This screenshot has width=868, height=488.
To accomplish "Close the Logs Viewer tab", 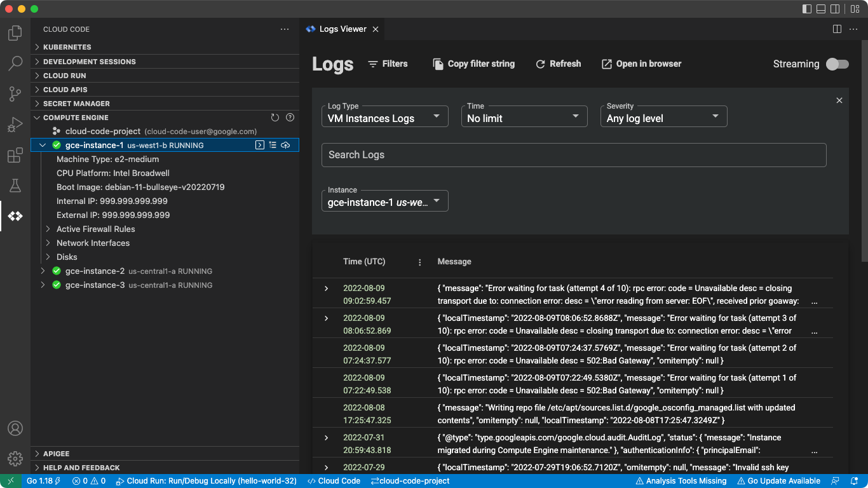I will [x=376, y=29].
